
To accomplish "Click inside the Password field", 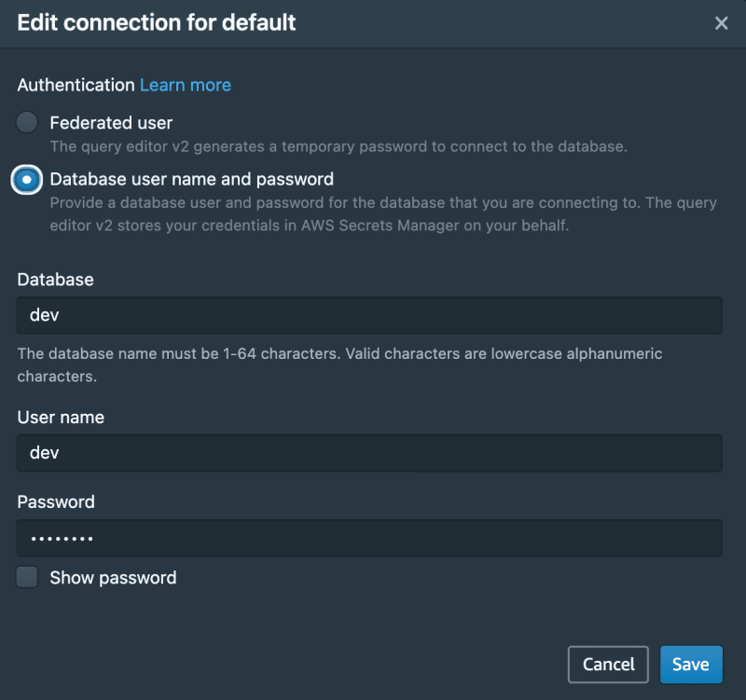I will coord(369,539).
